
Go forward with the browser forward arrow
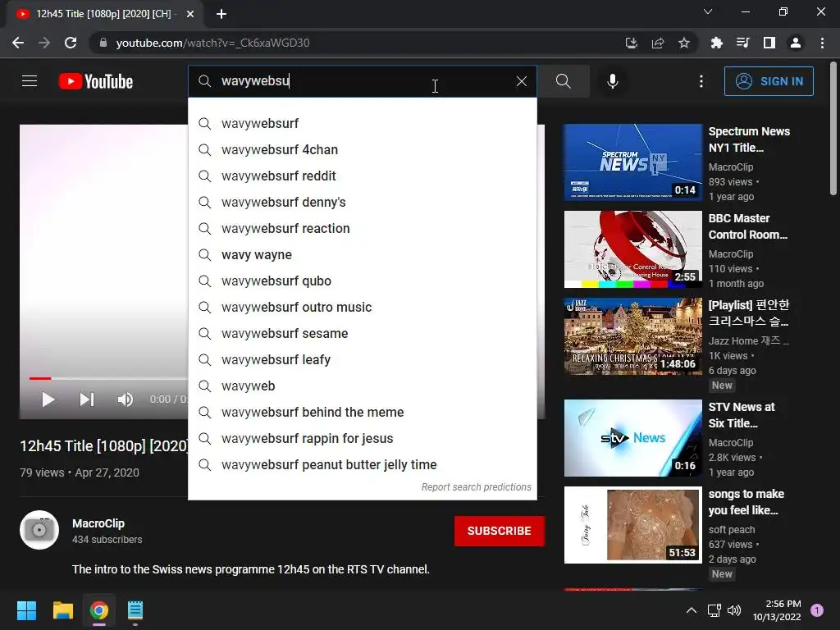tap(44, 43)
